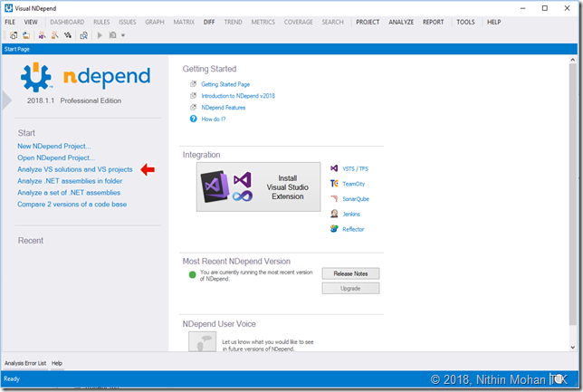This screenshot has width=583, height=392.
Task: Click the Reflector integration icon
Action: 335,229
